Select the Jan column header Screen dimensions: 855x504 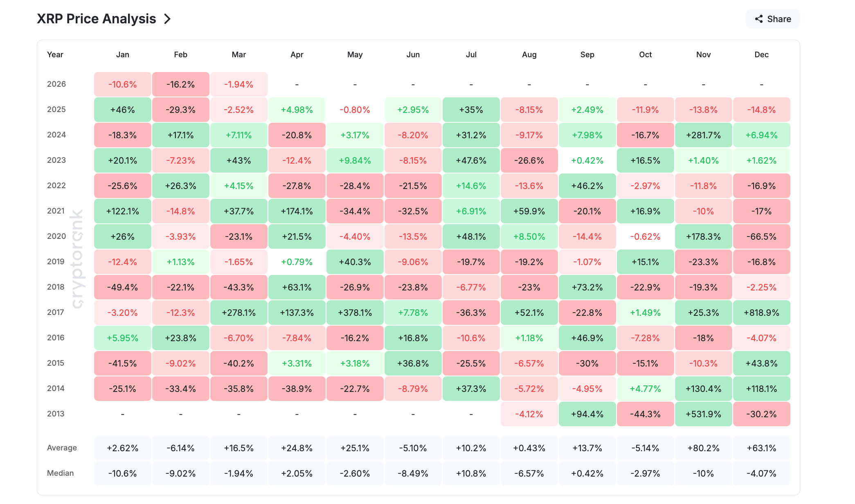(122, 54)
